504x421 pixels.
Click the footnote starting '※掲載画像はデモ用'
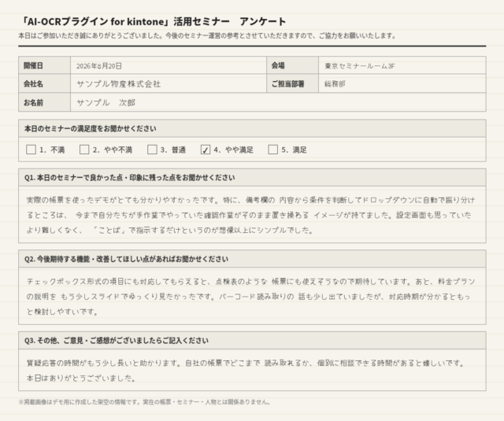pyautogui.click(x=145, y=402)
